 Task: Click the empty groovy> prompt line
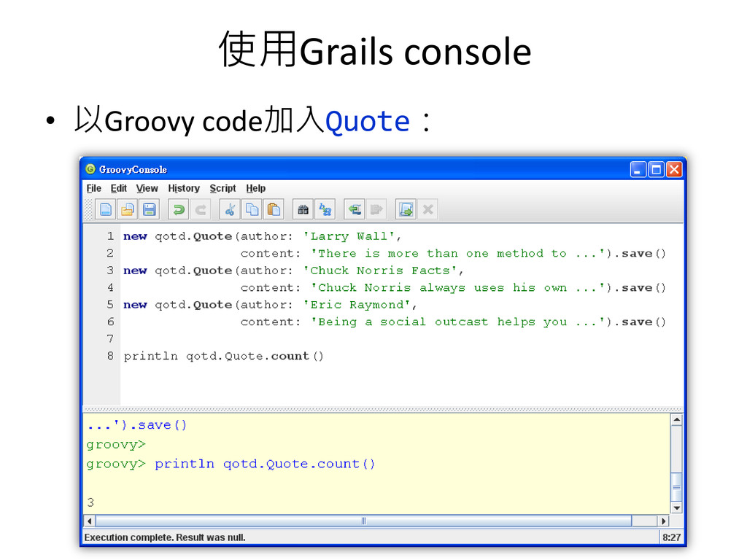tap(116, 445)
